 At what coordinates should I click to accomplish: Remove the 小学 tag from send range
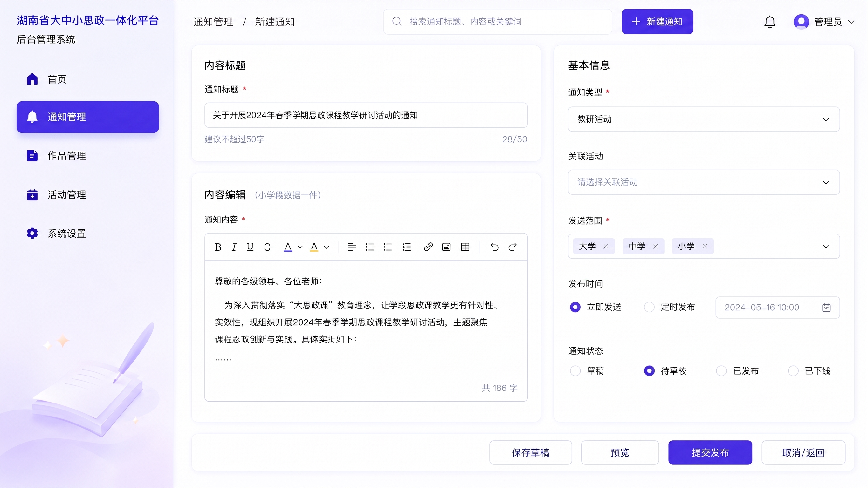click(705, 246)
